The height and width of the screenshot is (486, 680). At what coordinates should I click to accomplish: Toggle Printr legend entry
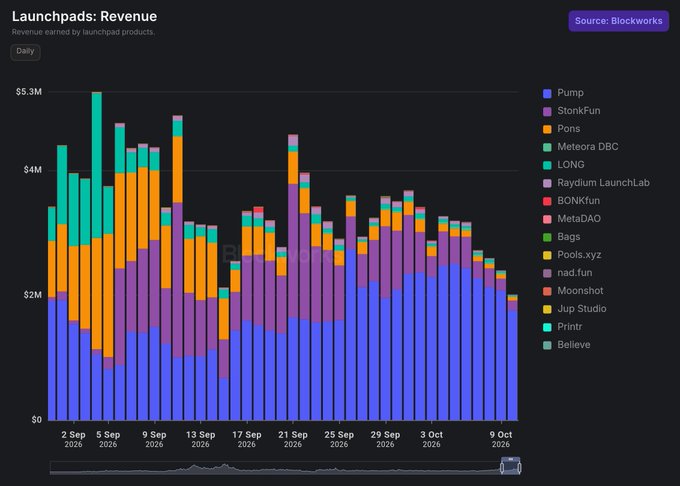562,327
